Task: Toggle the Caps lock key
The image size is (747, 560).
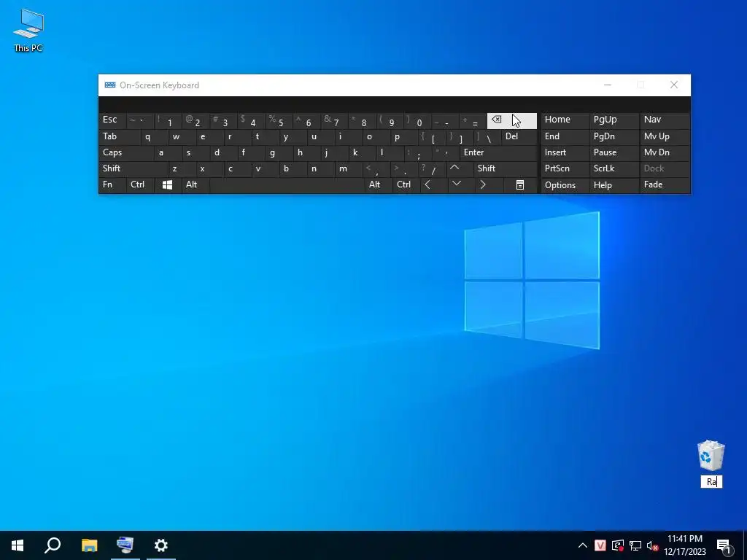Action: pyautogui.click(x=127, y=153)
